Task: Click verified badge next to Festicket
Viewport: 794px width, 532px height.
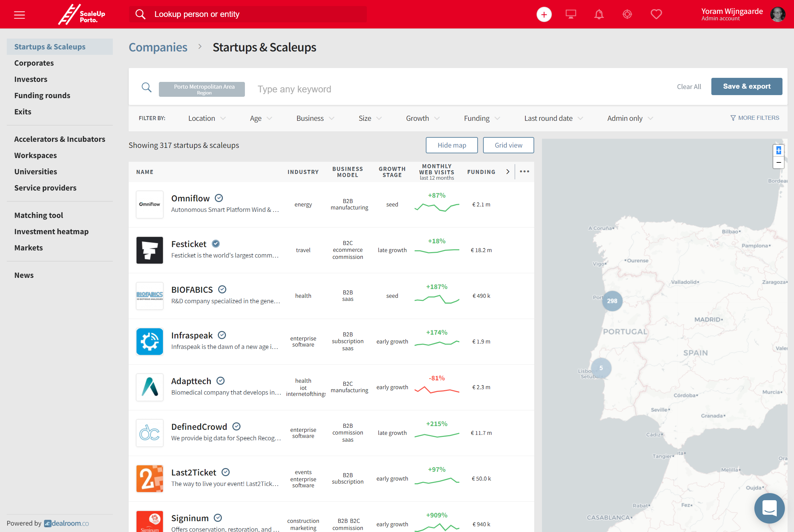Action: pyautogui.click(x=216, y=244)
